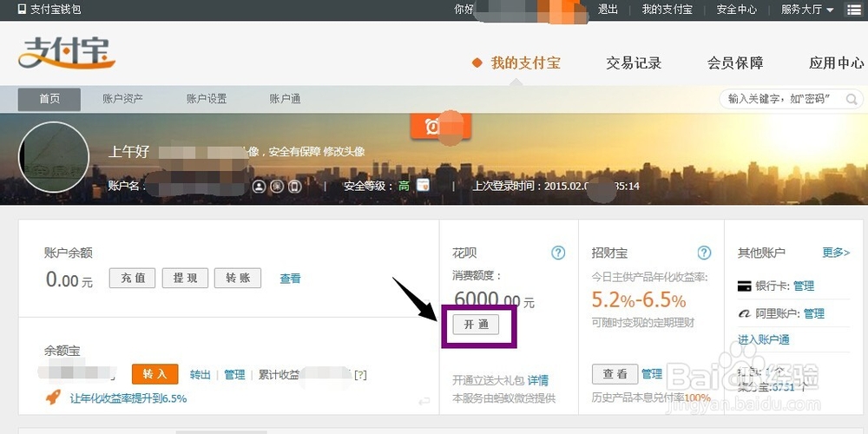Open 应用中心 navigation tab
Image resolution: width=868 pixels, height=434 pixels.
click(x=837, y=63)
